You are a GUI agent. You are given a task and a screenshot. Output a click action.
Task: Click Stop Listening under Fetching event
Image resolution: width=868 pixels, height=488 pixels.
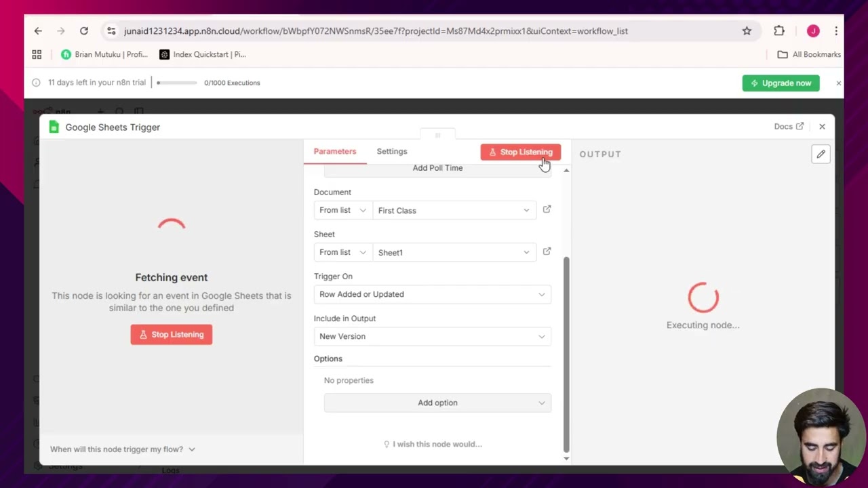tap(171, 334)
